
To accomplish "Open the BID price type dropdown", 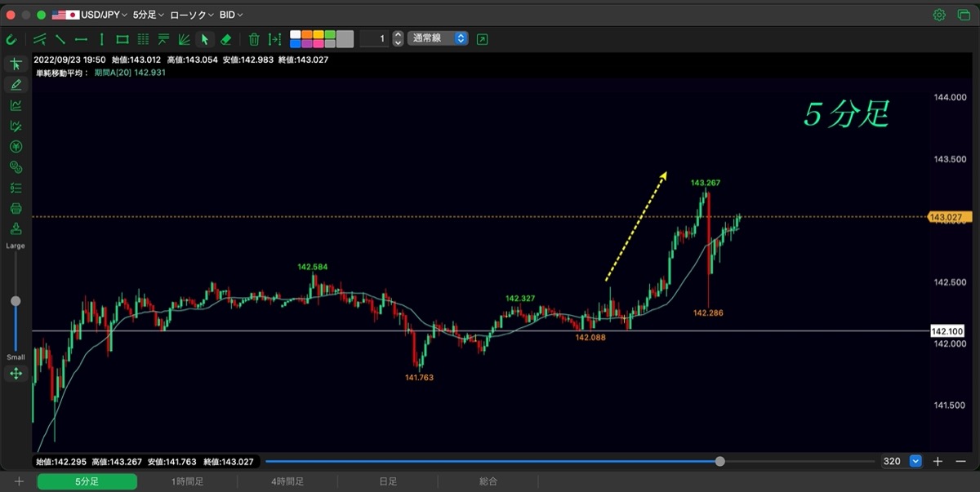I will 231,15.
